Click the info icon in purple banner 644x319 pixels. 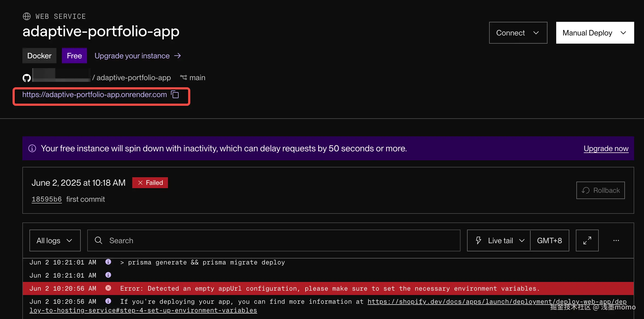[x=32, y=148]
